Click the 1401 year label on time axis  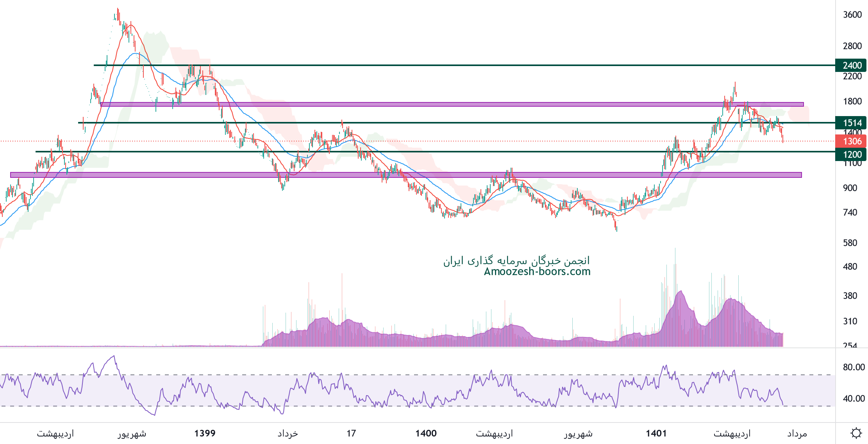click(656, 433)
